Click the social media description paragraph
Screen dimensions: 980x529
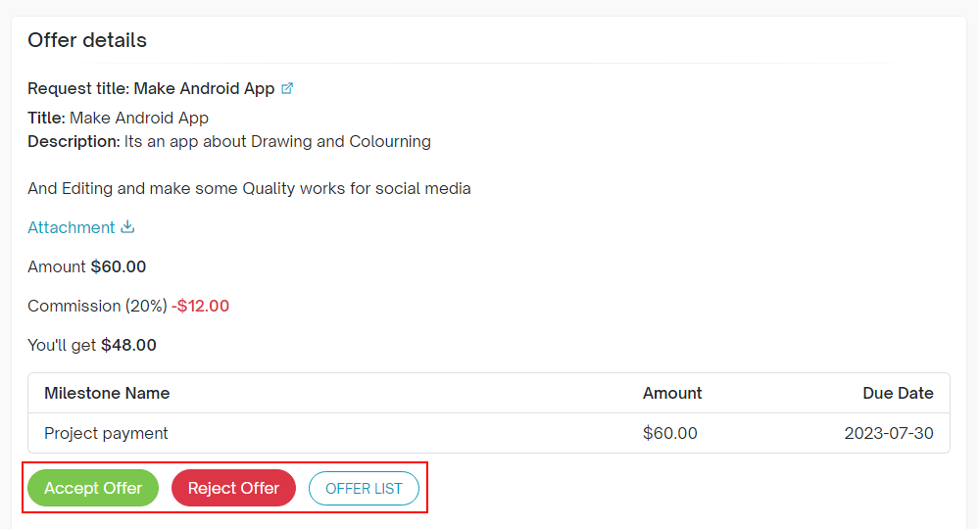[x=249, y=188]
